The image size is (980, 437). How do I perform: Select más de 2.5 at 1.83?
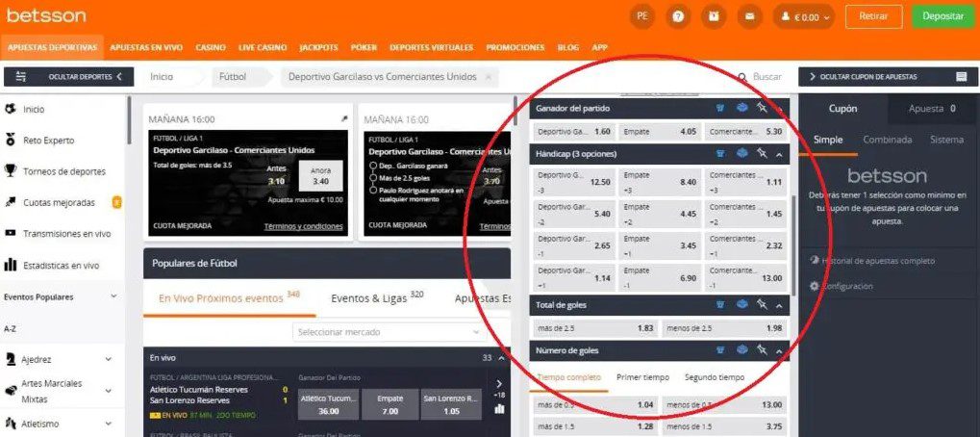click(595, 328)
